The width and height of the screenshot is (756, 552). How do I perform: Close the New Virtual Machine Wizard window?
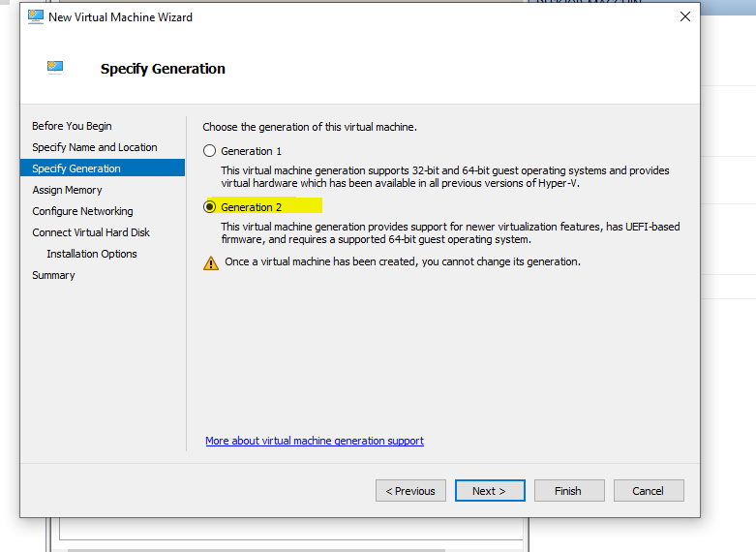coord(684,16)
